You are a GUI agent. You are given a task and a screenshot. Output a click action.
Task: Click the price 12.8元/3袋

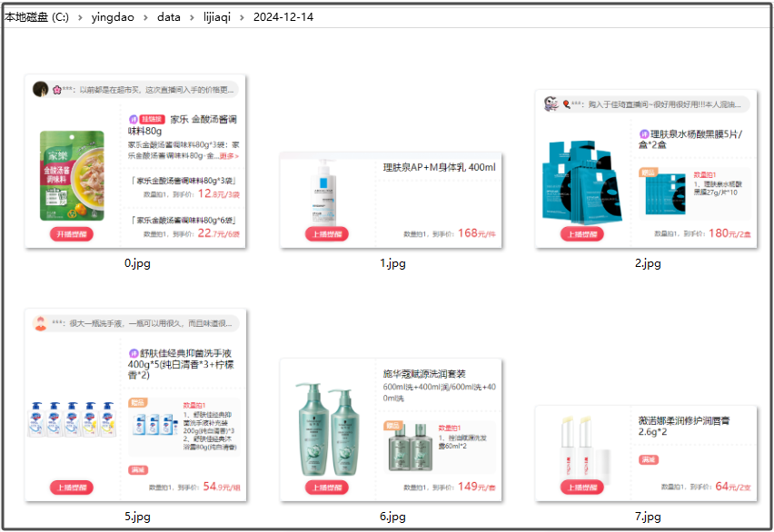[x=219, y=193]
